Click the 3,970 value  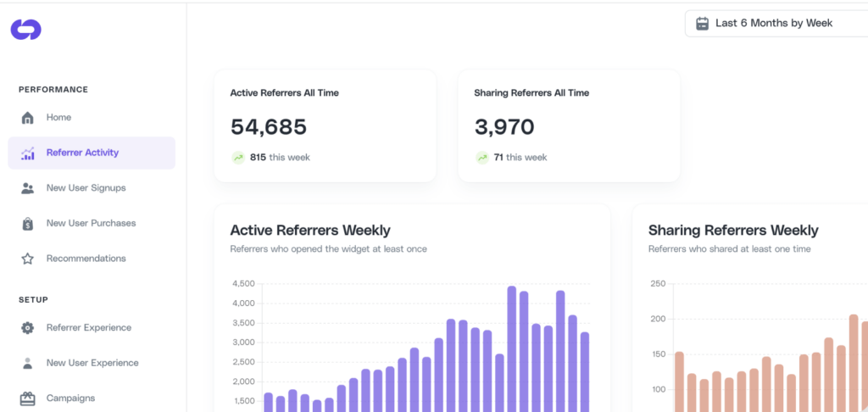[504, 127]
